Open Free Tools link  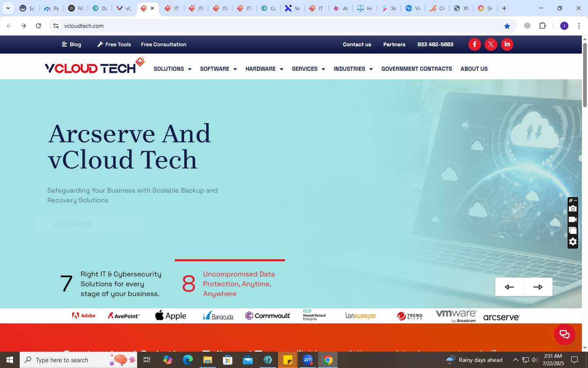[114, 45]
